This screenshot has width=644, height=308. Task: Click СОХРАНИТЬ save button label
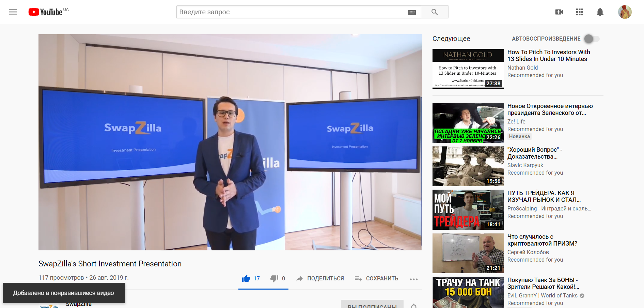click(382, 278)
